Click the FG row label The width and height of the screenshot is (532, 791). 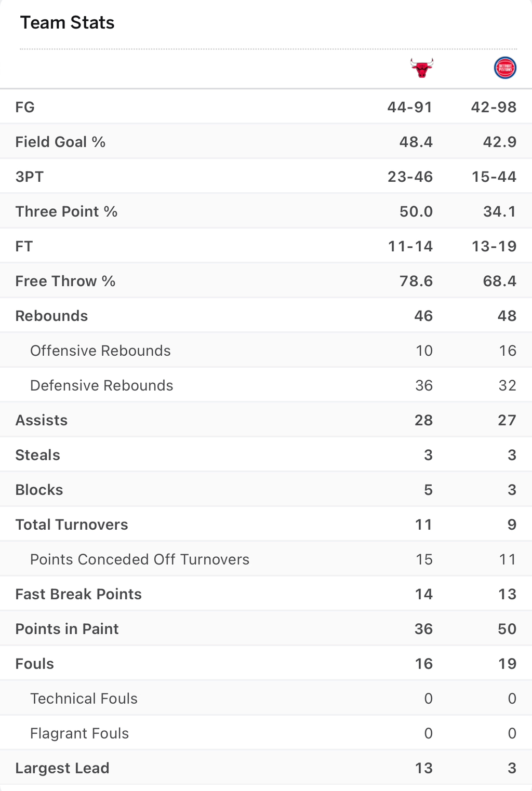point(25,107)
